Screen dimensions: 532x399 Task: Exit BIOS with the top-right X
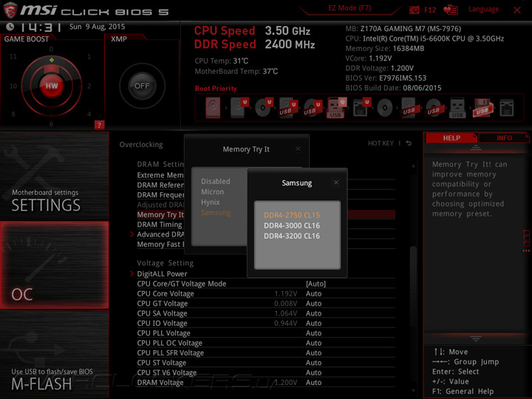(517, 10)
